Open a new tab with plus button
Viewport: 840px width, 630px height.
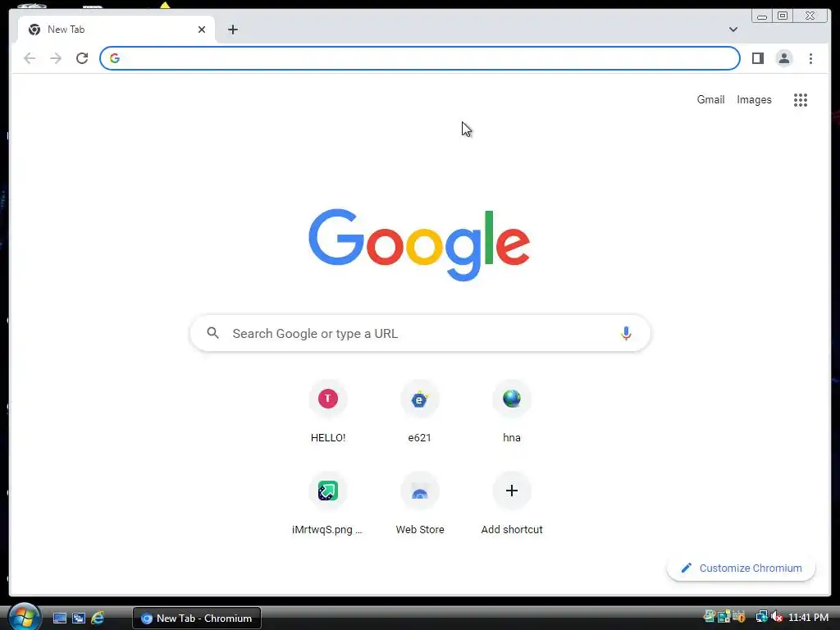232,30
